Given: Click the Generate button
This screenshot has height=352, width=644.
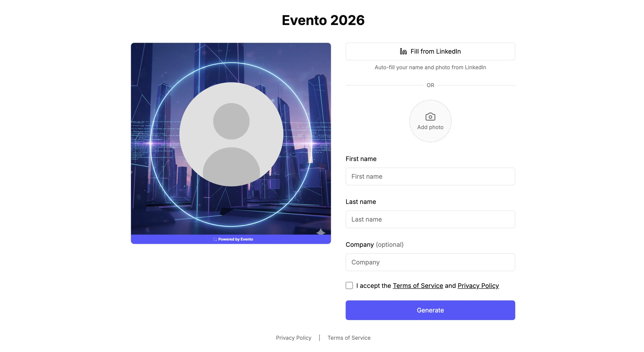Looking at the screenshot, I should point(430,310).
